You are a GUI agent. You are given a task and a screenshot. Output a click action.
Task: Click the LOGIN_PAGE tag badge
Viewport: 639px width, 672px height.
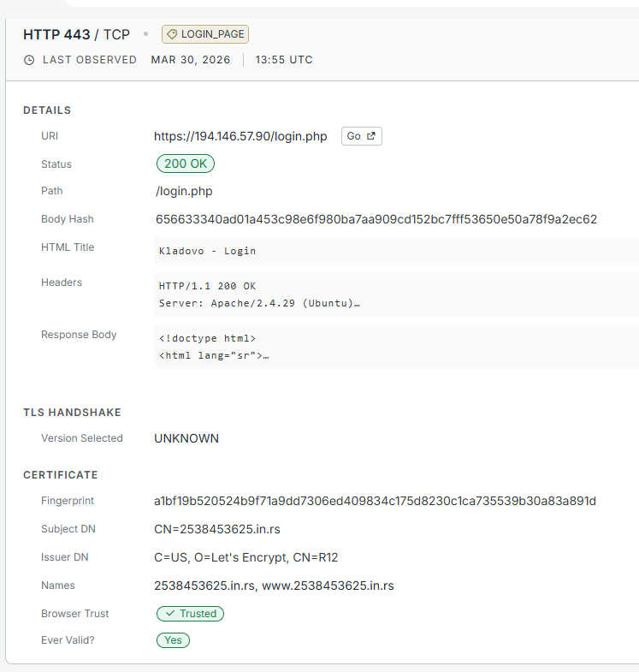coord(205,34)
